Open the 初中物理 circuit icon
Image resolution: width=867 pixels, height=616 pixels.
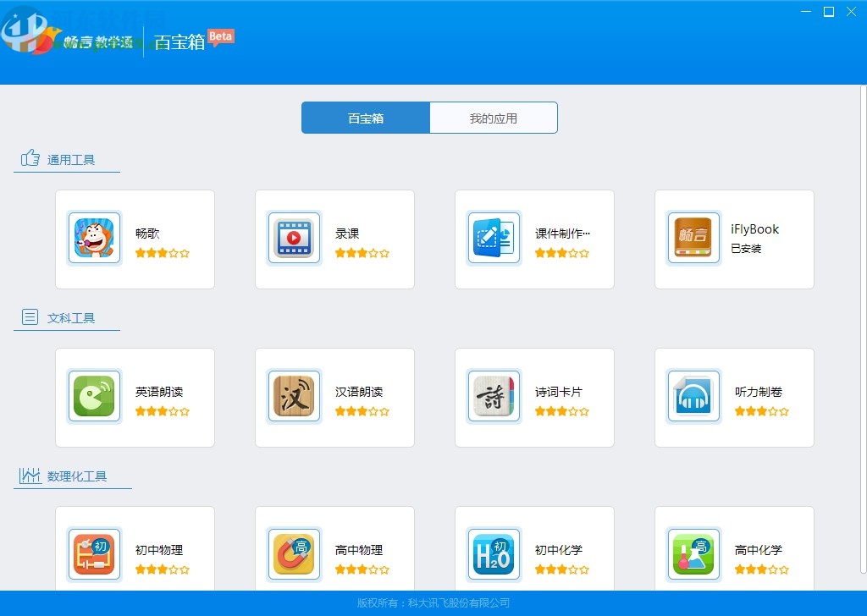(x=94, y=554)
